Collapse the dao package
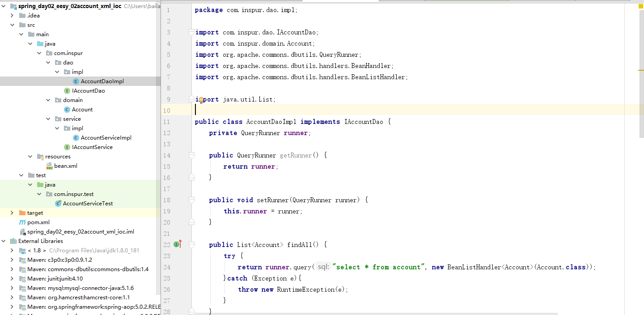This screenshot has height=315, width=644. pyautogui.click(x=48, y=63)
